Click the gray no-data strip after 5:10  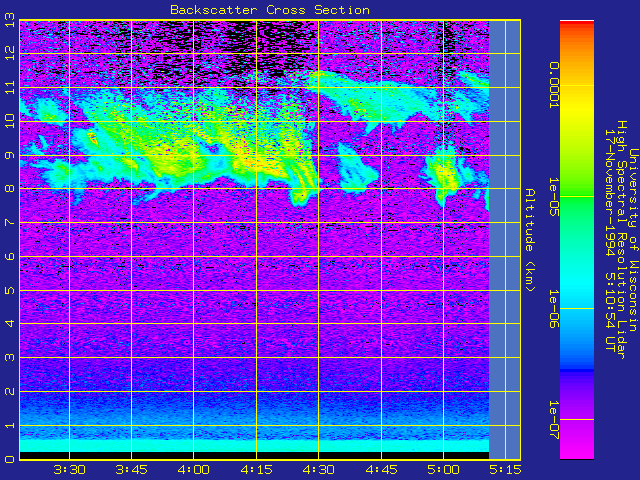tap(504, 240)
